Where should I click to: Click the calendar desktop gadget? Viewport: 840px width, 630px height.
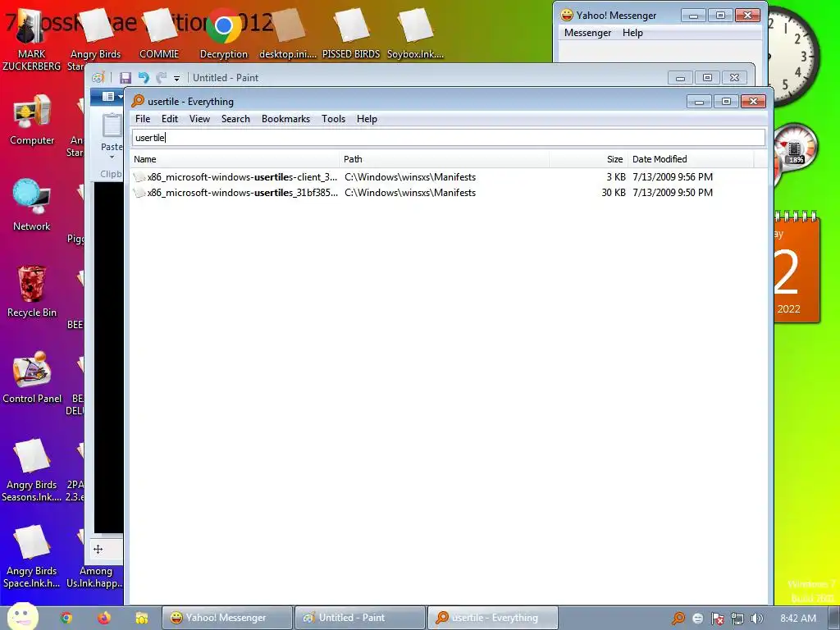(797, 267)
